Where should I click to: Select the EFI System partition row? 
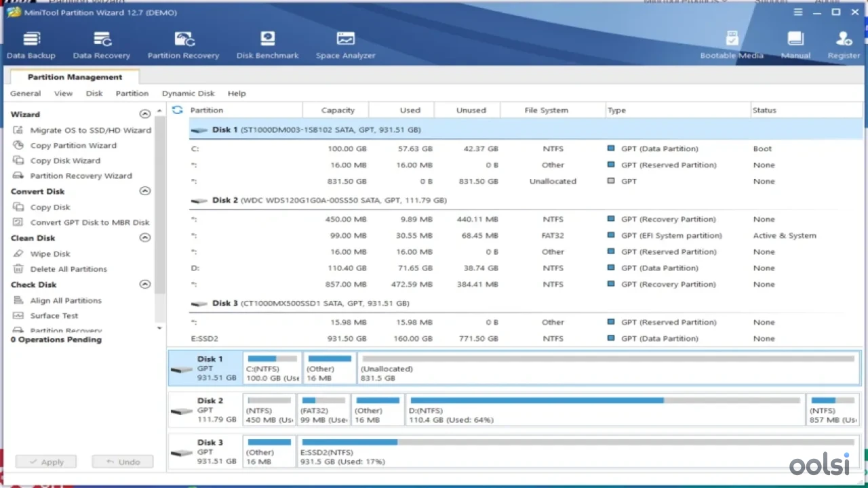pos(526,235)
